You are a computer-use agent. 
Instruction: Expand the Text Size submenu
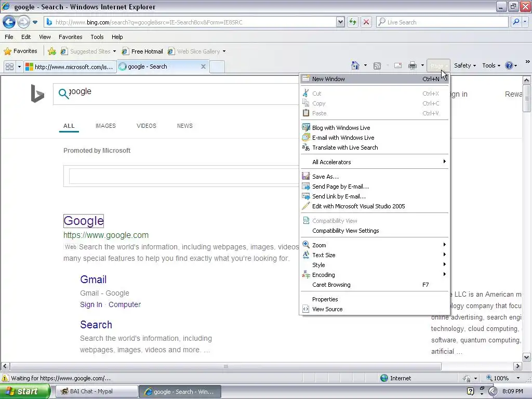click(374, 255)
